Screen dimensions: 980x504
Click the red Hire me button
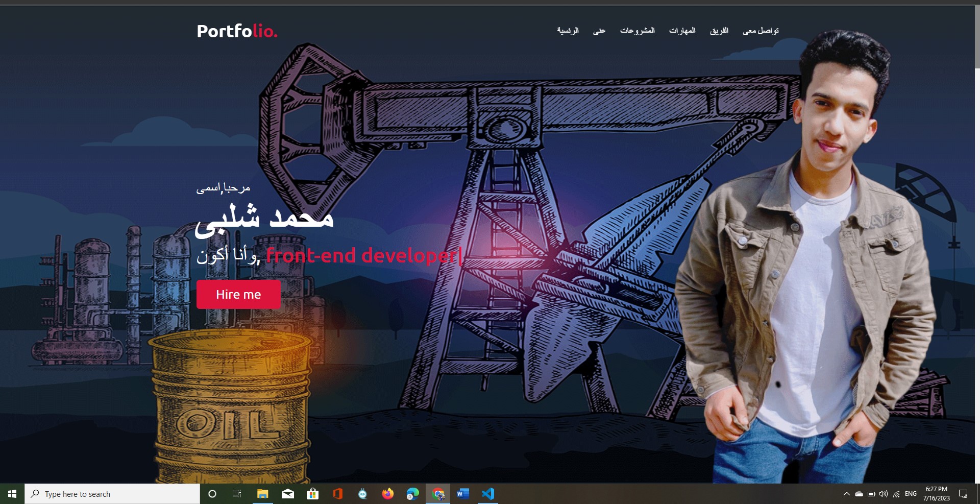point(238,295)
